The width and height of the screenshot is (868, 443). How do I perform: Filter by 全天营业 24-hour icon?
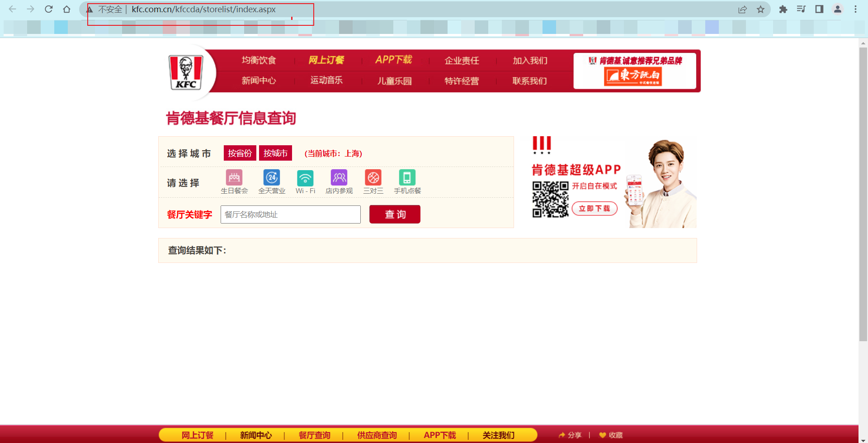272,177
